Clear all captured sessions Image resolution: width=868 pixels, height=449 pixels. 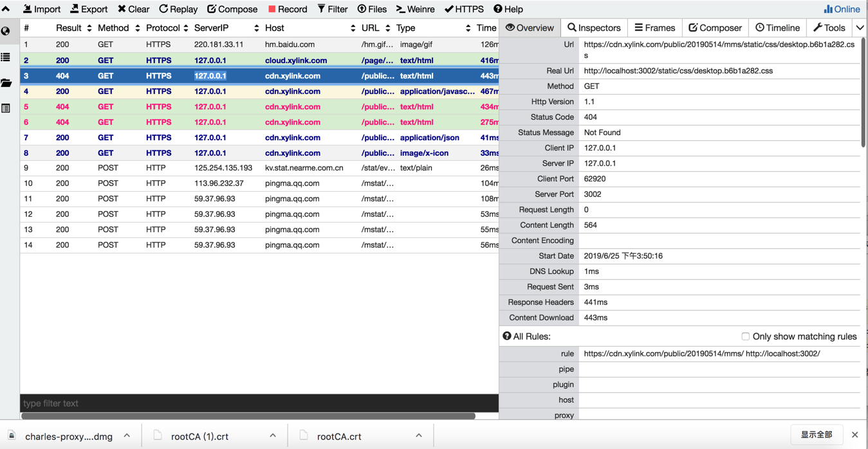coord(133,9)
